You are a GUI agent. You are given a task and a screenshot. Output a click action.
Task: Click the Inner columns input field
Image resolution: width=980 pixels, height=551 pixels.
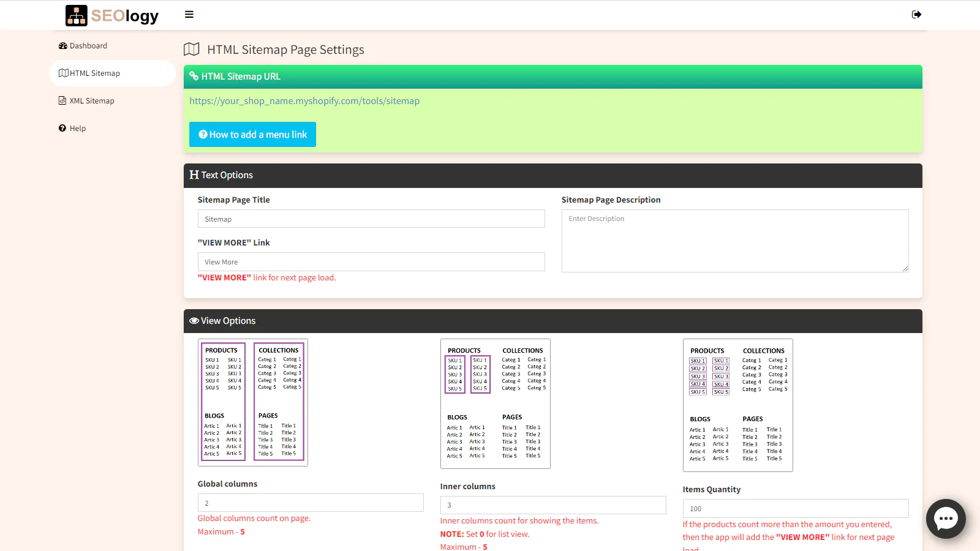click(x=553, y=505)
